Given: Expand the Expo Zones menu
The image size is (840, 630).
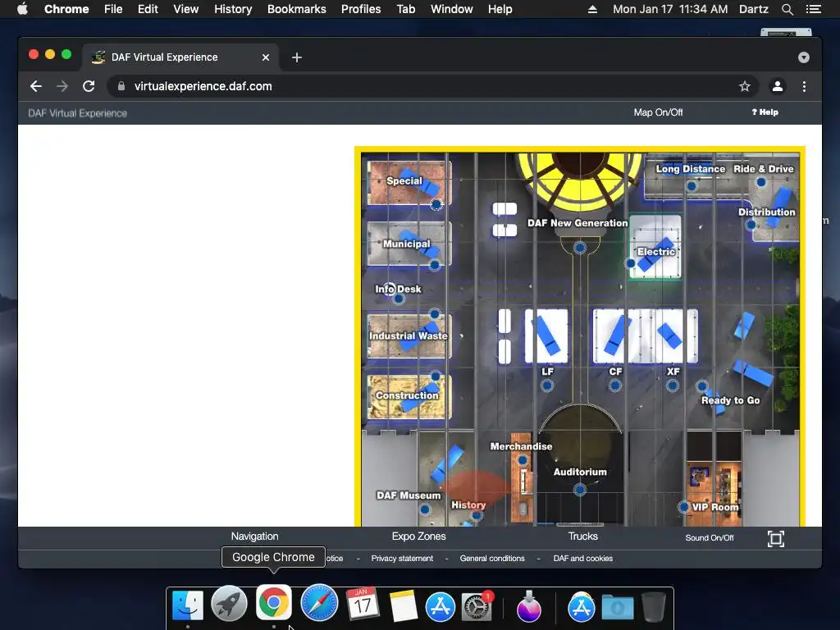Looking at the screenshot, I should coord(418,536).
